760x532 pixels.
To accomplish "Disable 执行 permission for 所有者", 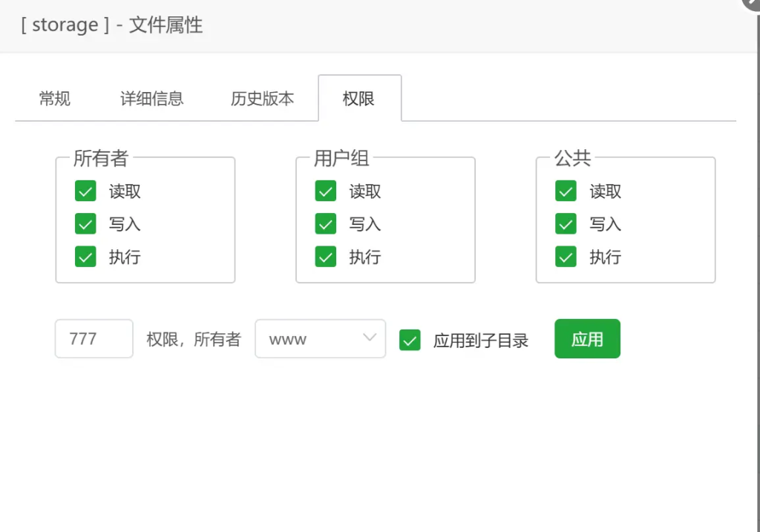I will (x=85, y=257).
